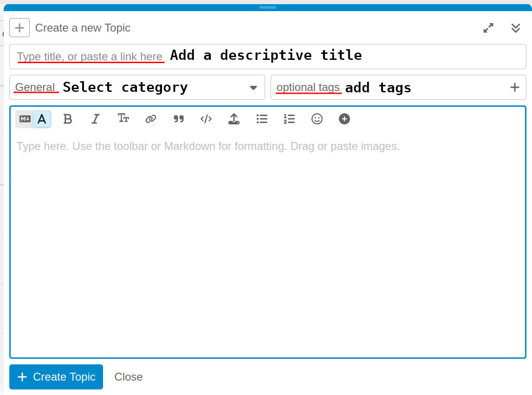This screenshot has height=395, width=532.
Task: Open more options with the circled plus
Action: 344,119
